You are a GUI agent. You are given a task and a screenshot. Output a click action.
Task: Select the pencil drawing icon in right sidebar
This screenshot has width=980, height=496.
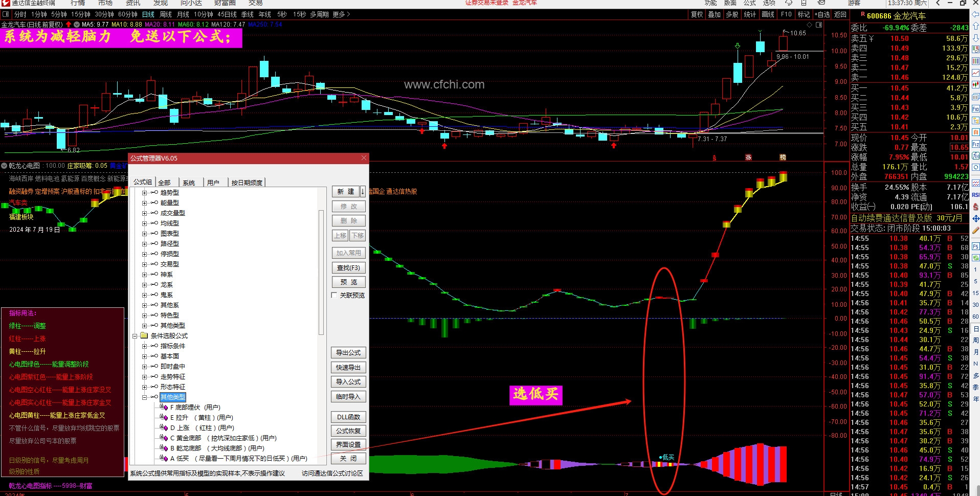click(975, 231)
